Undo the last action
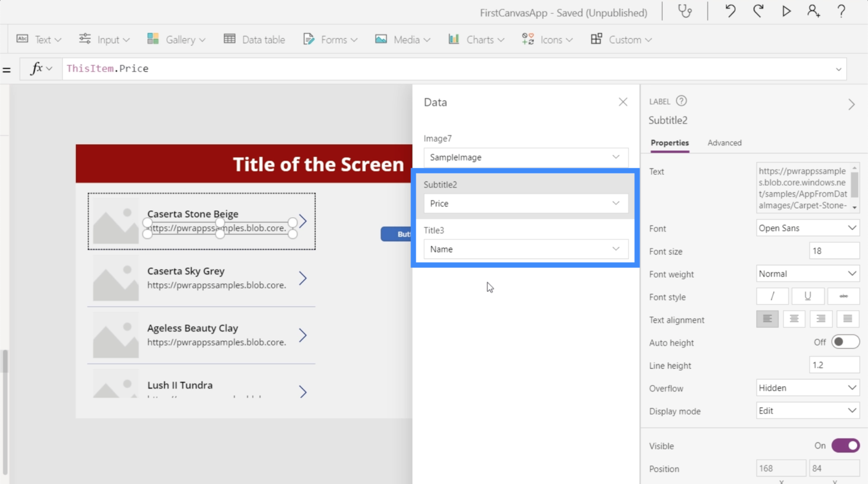868x484 pixels. tap(730, 11)
